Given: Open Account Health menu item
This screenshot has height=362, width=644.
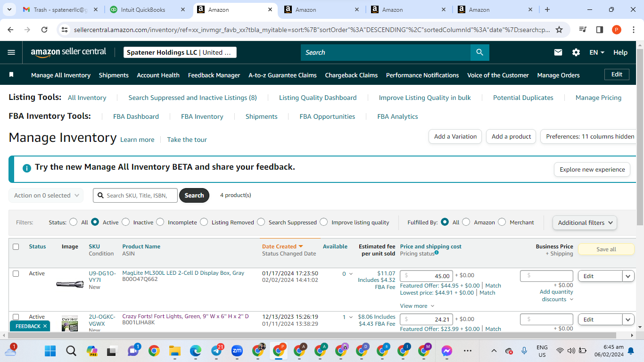Looking at the screenshot, I should (158, 75).
